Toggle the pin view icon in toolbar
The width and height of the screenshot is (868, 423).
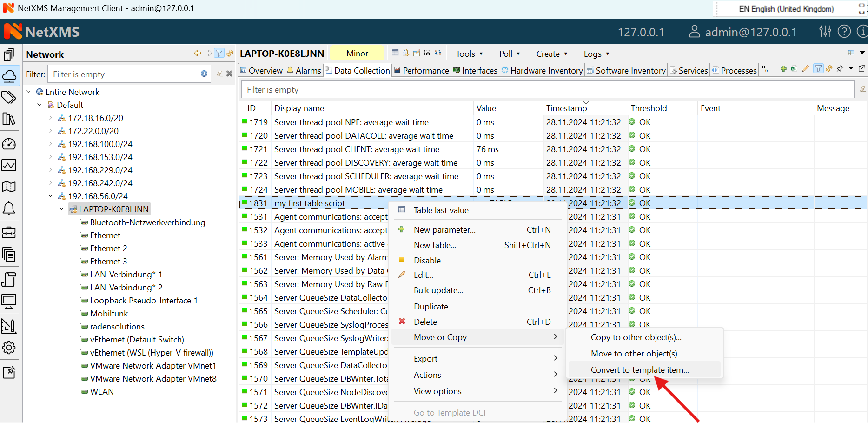(x=840, y=69)
